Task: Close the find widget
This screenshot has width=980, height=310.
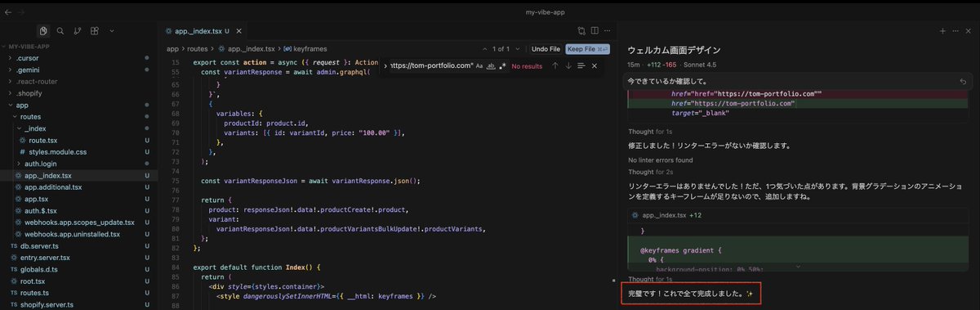Action: click(x=595, y=65)
